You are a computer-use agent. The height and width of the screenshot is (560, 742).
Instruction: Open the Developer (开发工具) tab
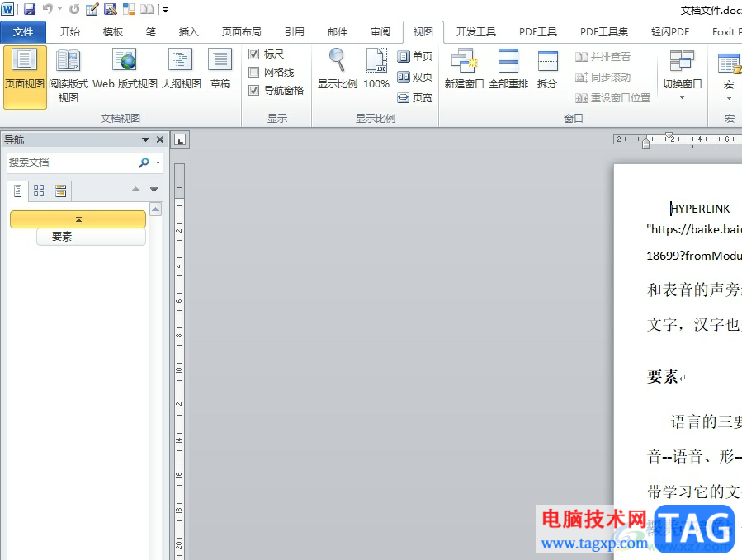[x=476, y=31]
